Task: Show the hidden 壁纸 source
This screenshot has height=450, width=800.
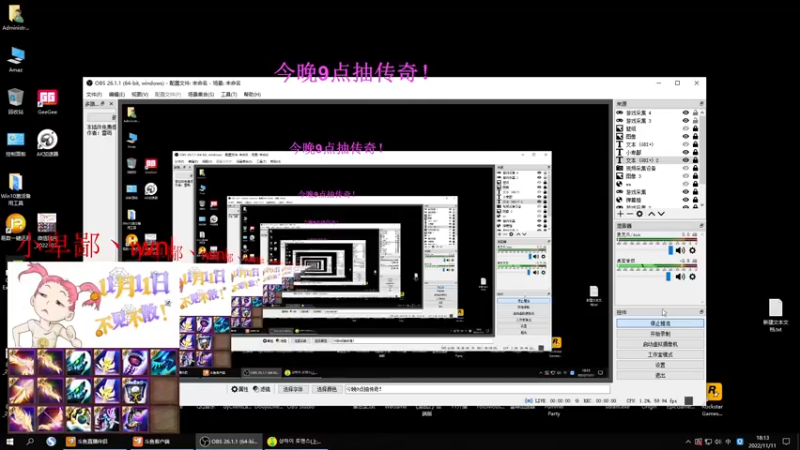Action: point(686,129)
